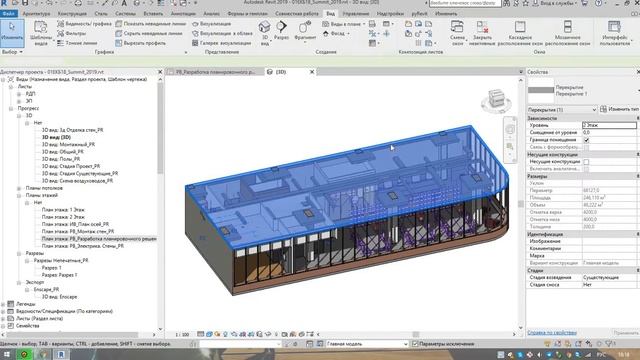Open Фильтры (Filters) tool
This screenshot has height=360, width=640.
click(72, 33)
